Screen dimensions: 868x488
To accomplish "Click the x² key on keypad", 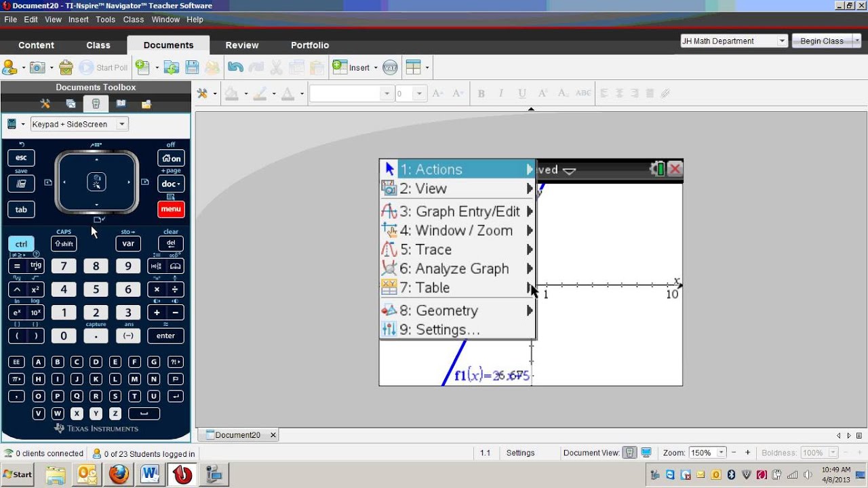I will pos(36,289).
